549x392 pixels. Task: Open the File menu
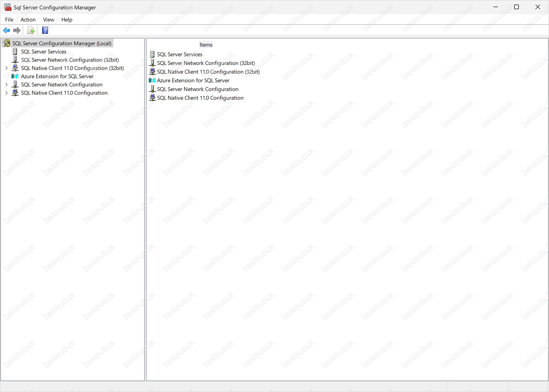click(x=9, y=19)
